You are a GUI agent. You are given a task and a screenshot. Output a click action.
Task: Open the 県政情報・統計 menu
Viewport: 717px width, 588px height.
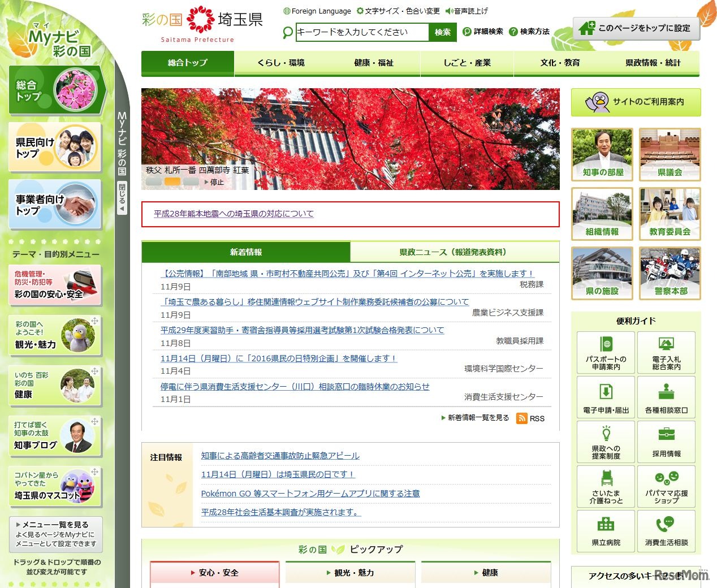tap(653, 63)
